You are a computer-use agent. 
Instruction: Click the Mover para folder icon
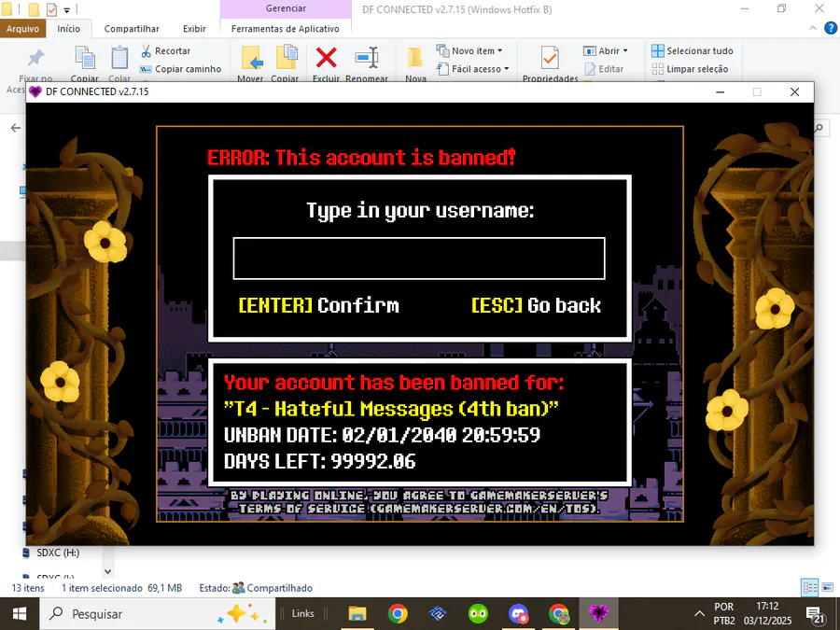point(251,58)
